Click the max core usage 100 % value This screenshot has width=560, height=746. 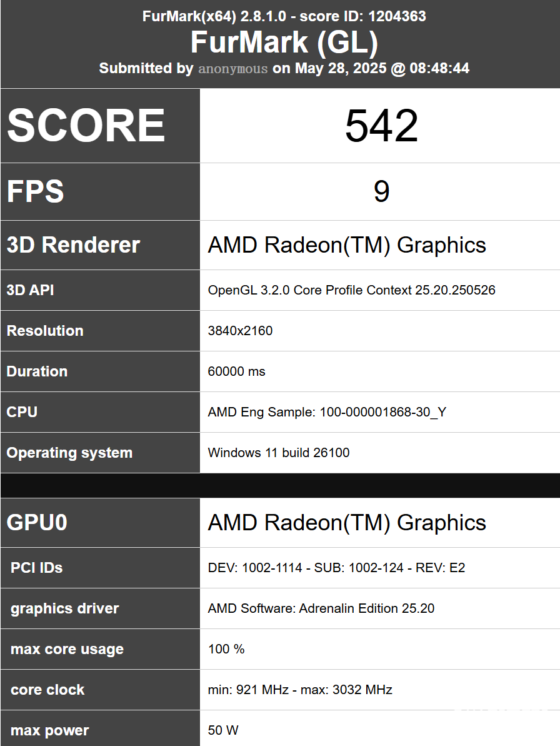[226, 649]
